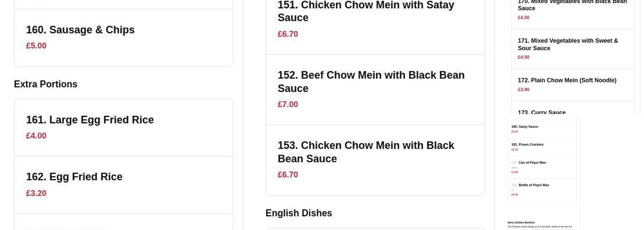Click the Extra Portions section heading
Viewport: 644px width, 230px height.
(x=46, y=84)
